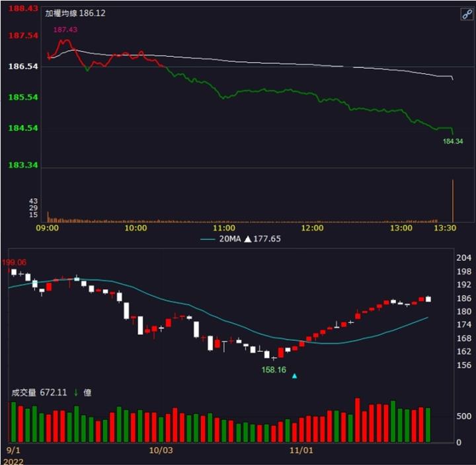Click the 187.54 price axis value
The image size is (476, 465).
23,36
